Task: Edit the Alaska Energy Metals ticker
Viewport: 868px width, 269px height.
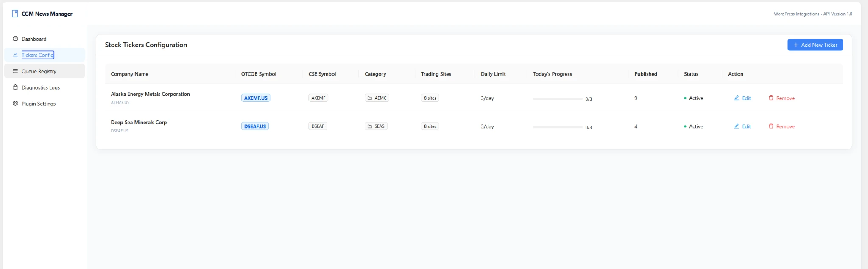Action: coord(742,98)
